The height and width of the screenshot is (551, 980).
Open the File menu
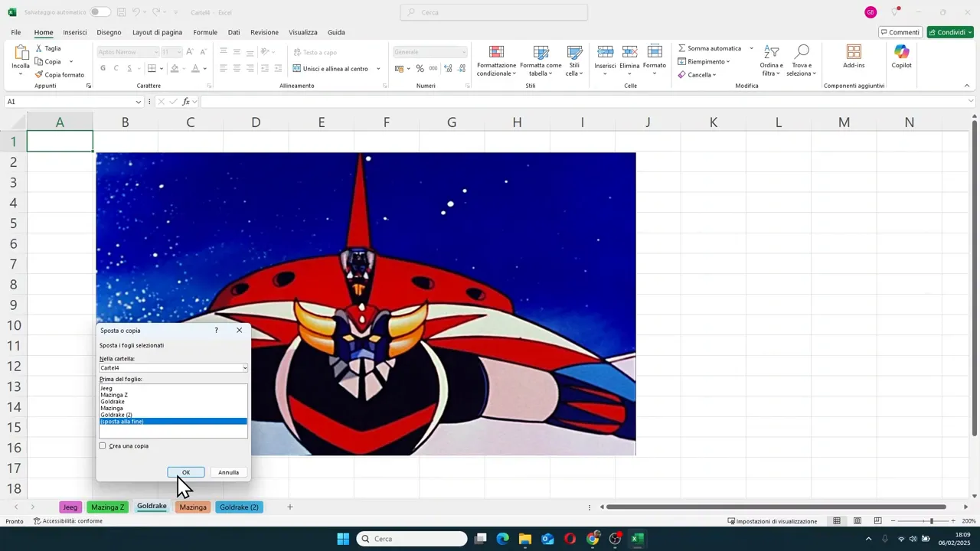16,32
